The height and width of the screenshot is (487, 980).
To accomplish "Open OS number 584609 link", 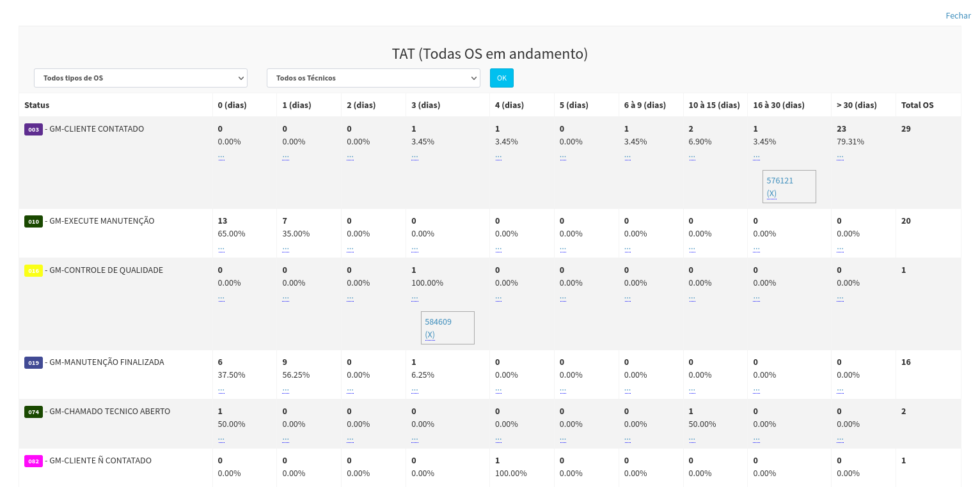I will pos(438,322).
